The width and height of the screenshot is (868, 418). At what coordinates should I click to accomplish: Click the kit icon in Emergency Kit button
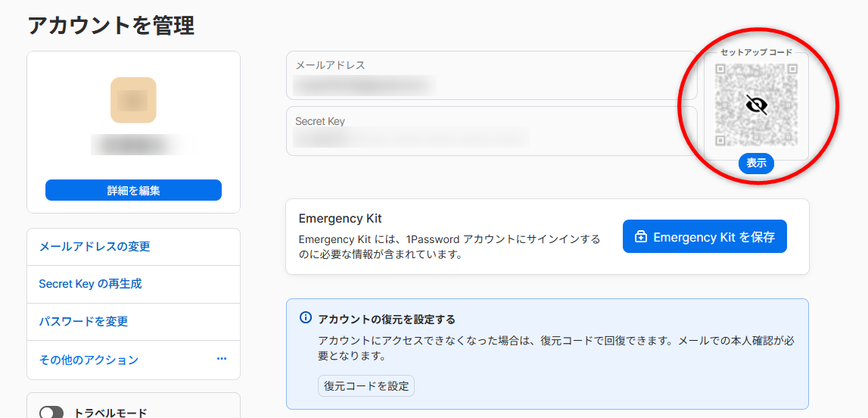coord(641,237)
